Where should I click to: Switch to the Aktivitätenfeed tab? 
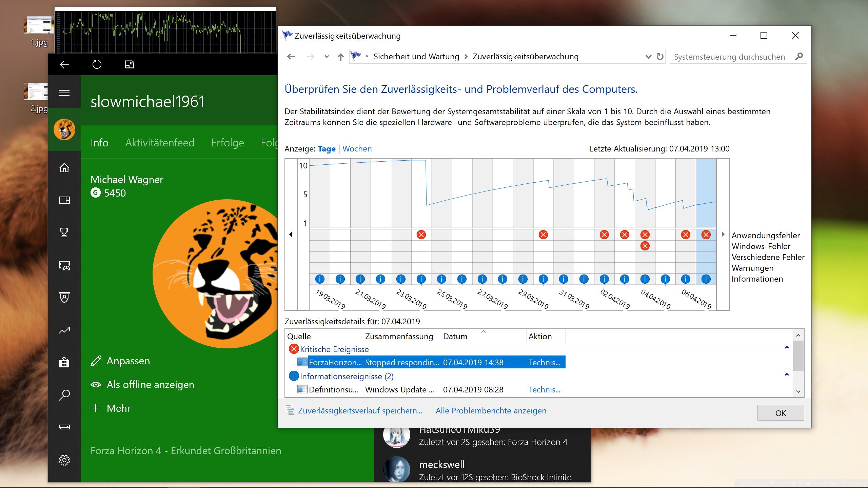click(x=160, y=143)
